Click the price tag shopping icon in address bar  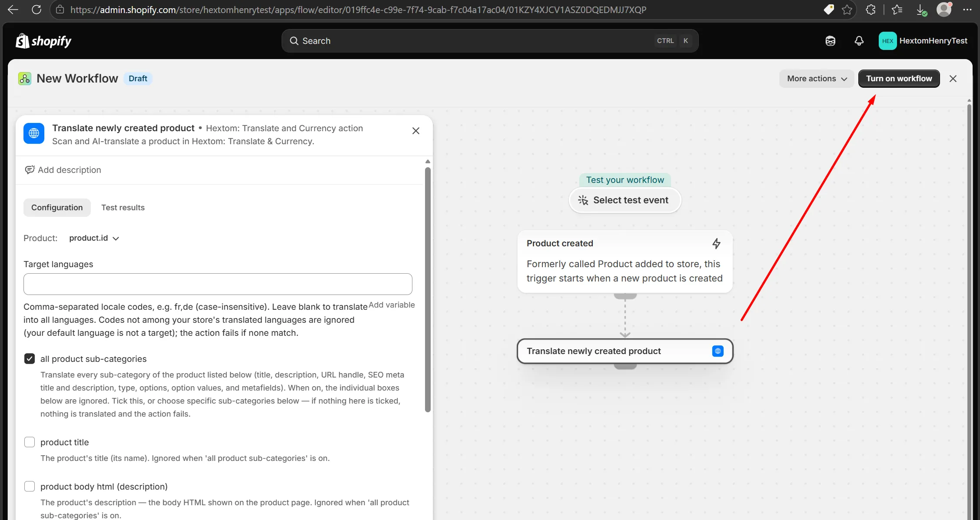tap(829, 10)
